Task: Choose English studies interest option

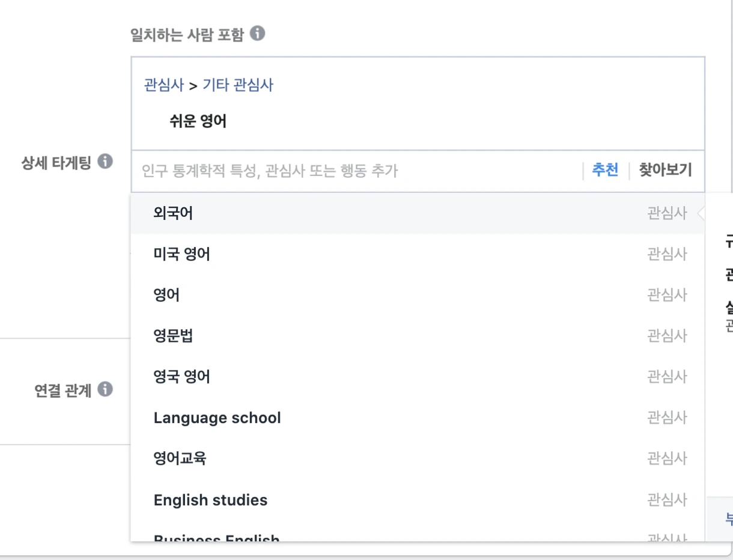Action: tap(210, 500)
